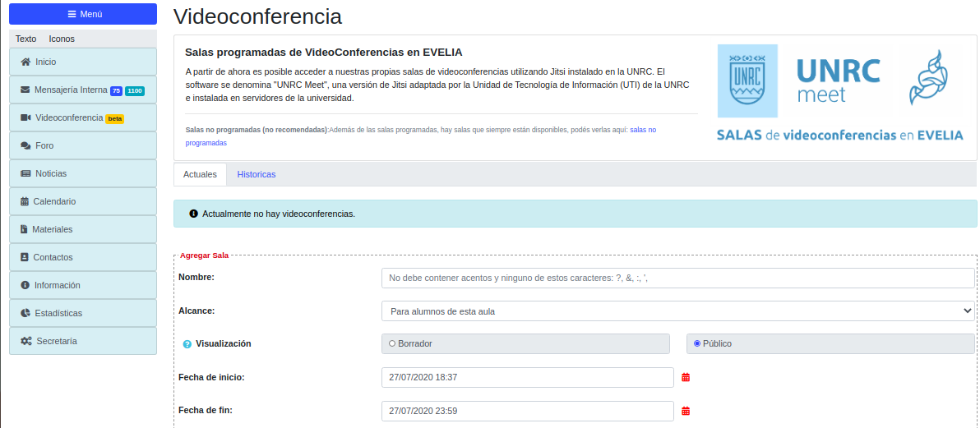Screen dimensions: 980x428
Task: Click the Fecha de fin date field
Action: coord(528,411)
